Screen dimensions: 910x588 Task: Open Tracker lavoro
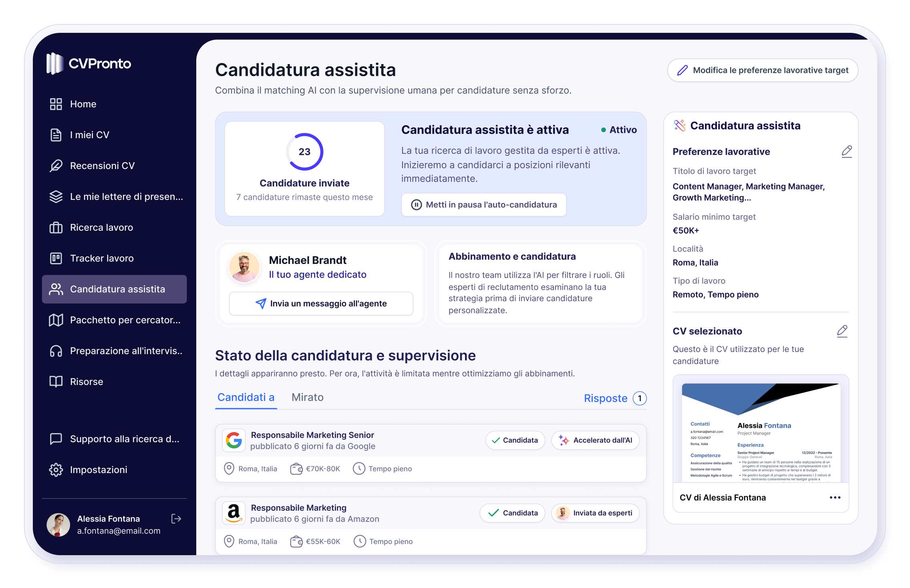102,258
